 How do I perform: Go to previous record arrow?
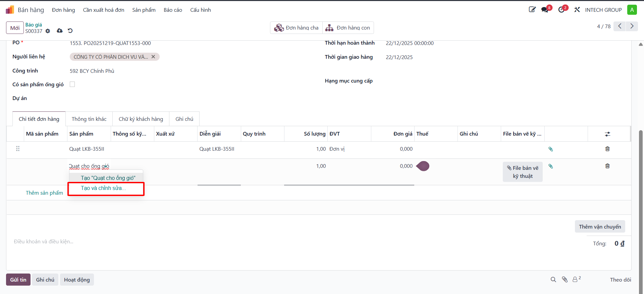[x=620, y=26]
